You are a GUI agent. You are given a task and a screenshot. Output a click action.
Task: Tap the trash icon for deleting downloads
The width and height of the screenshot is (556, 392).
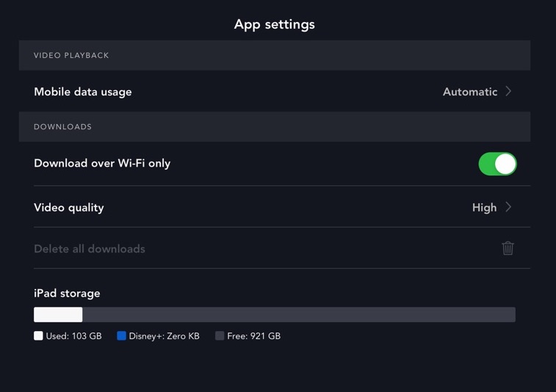point(508,248)
